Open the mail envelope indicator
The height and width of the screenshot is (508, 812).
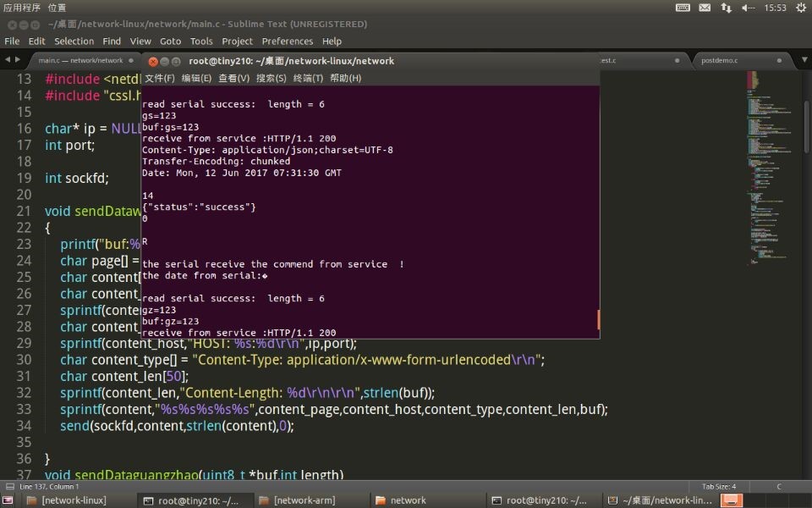click(705, 8)
